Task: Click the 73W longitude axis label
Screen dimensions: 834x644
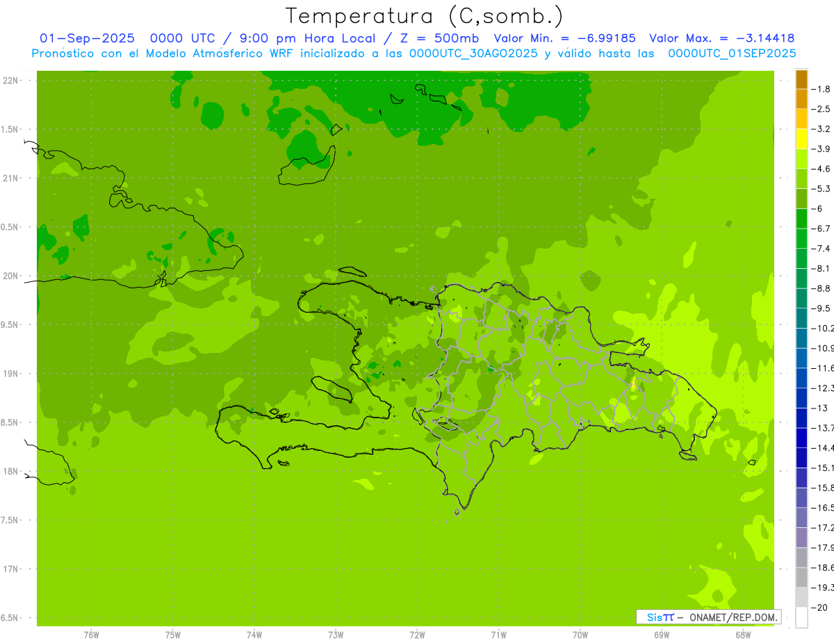Action: click(336, 635)
